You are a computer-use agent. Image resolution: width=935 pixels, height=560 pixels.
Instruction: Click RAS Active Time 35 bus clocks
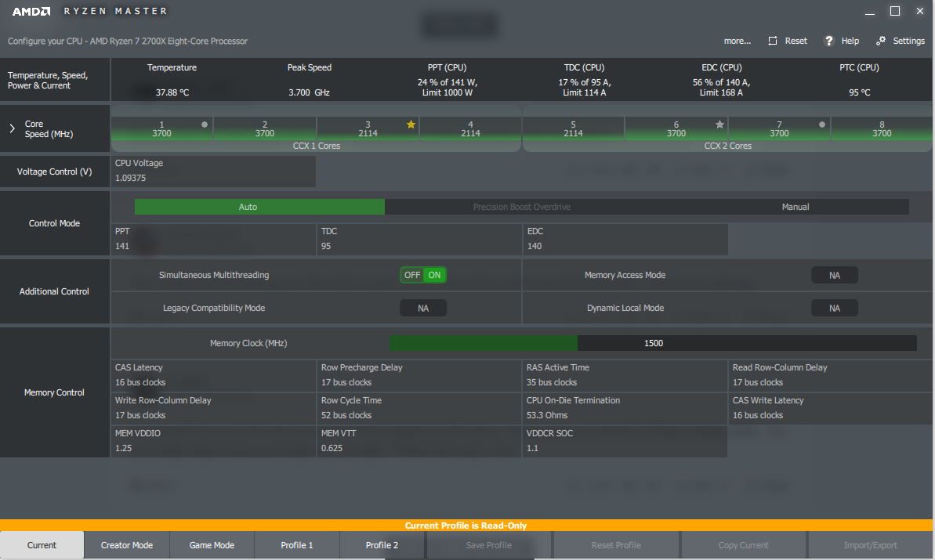click(x=625, y=375)
